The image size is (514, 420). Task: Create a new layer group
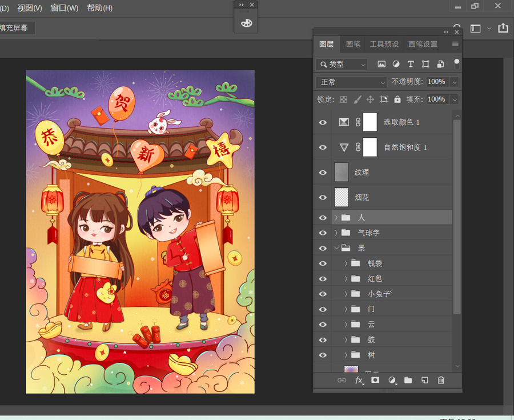point(408,381)
